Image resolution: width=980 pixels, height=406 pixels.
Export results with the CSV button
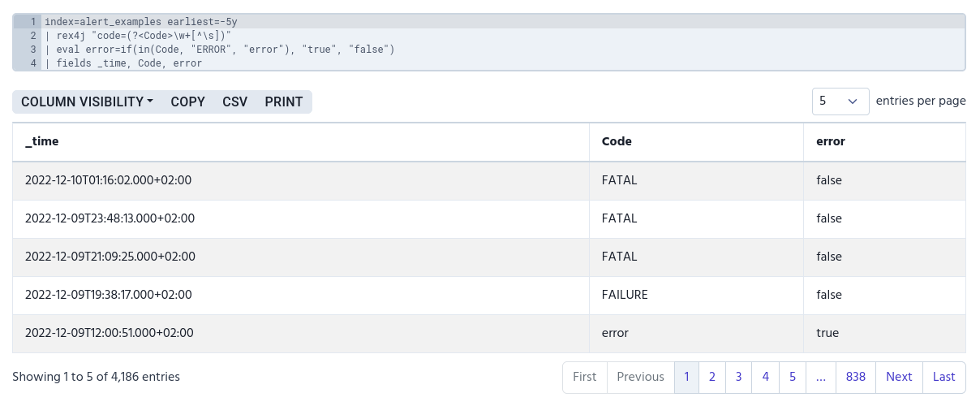[x=234, y=101]
